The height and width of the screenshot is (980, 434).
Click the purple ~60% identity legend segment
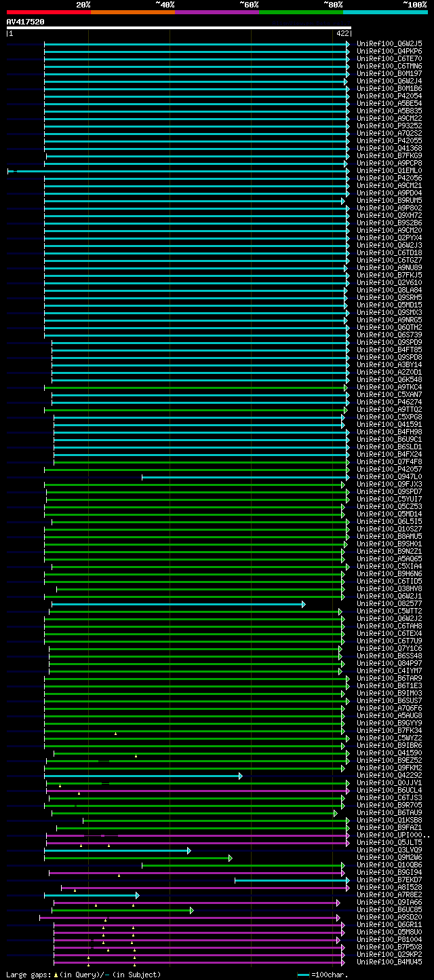point(217,12)
